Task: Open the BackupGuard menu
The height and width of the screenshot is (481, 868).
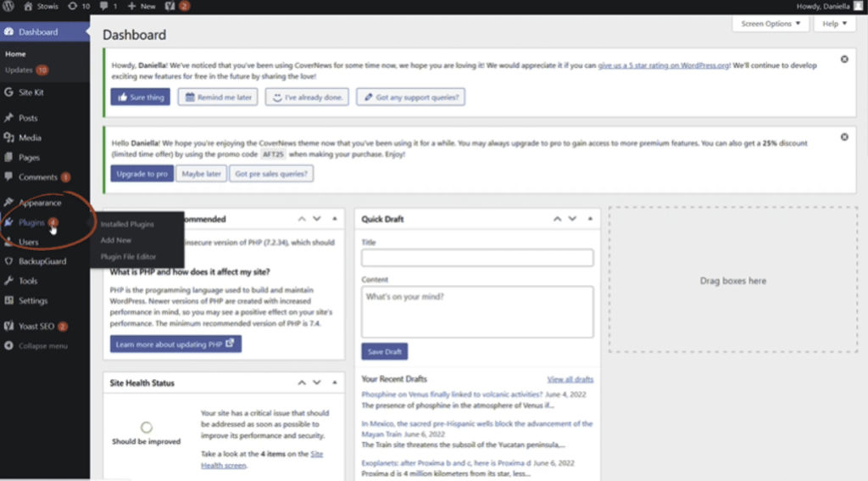Action: click(x=44, y=261)
